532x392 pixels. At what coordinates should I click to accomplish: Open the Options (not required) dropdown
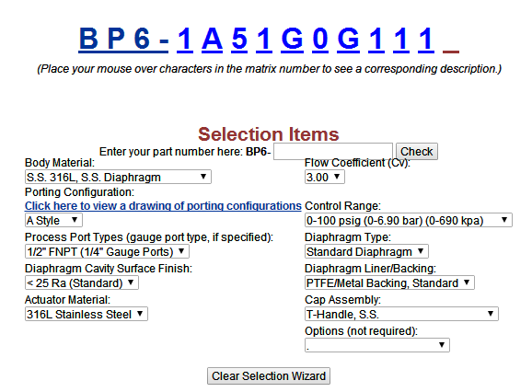click(377, 345)
